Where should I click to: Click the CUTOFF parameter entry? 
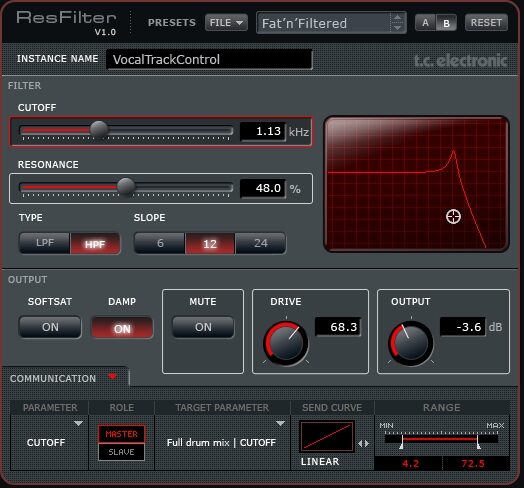[46, 443]
